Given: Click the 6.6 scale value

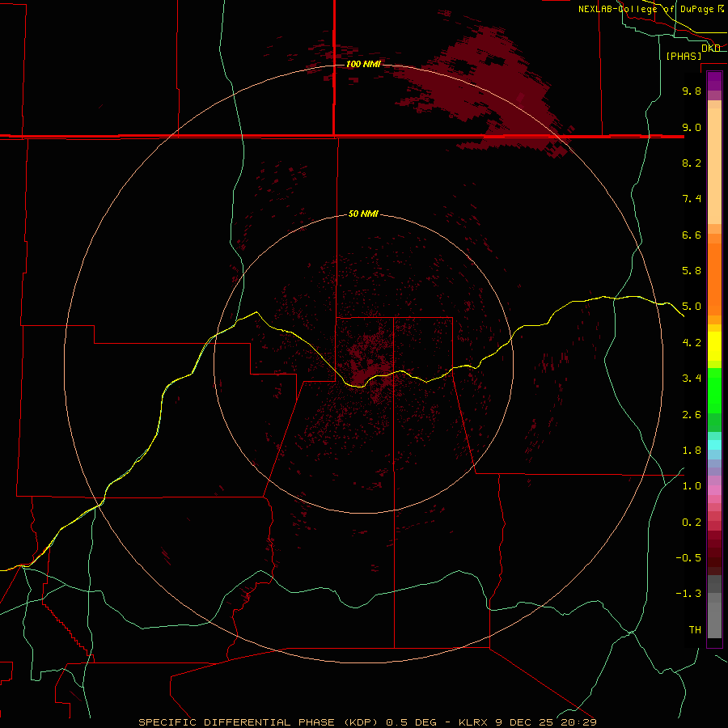Looking at the screenshot, I should tap(692, 235).
